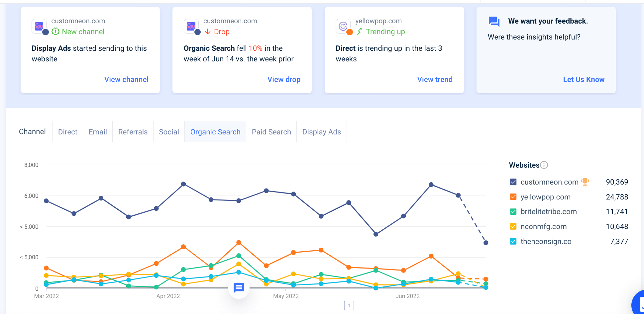
Task: Disable theneonsign.co in the Websites list
Action: tap(513, 241)
